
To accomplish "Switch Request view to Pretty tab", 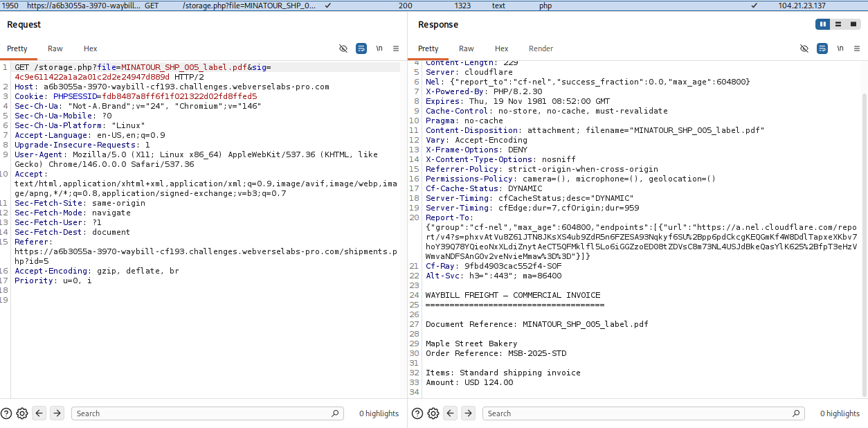I will pos(17,48).
